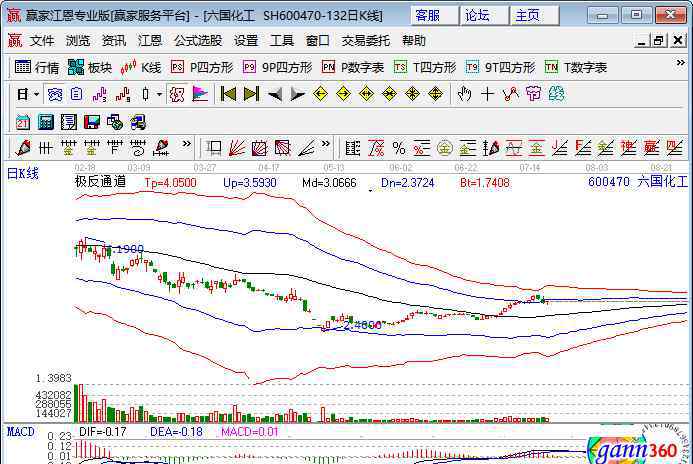Click the 主页 homepage button

[527, 15]
